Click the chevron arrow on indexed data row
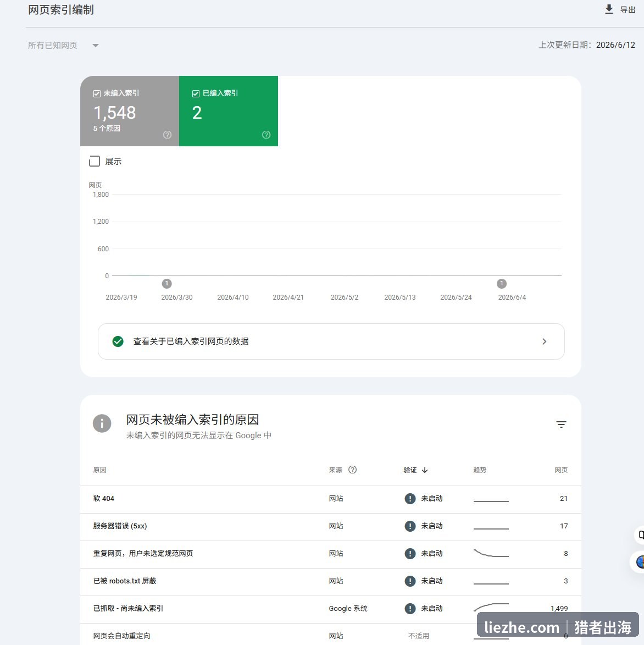The image size is (644, 645). [x=544, y=341]
